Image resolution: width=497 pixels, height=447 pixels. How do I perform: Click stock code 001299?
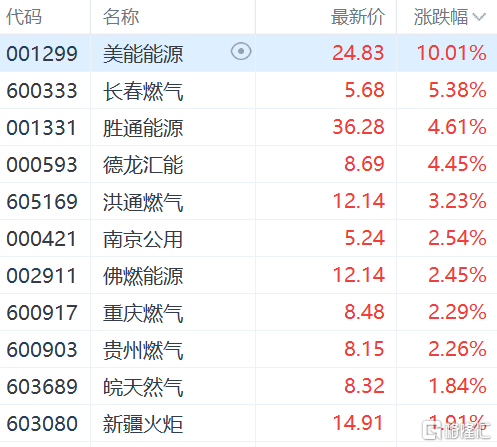42,54
